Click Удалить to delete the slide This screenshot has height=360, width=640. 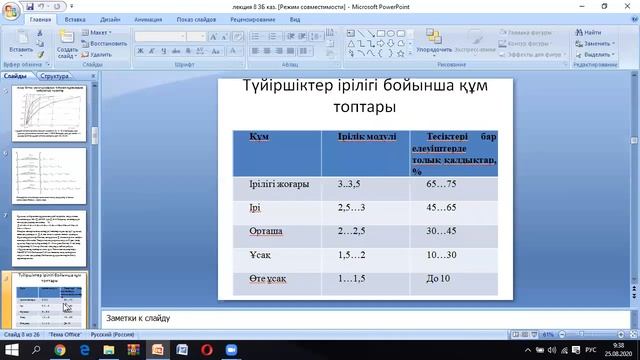96,54
